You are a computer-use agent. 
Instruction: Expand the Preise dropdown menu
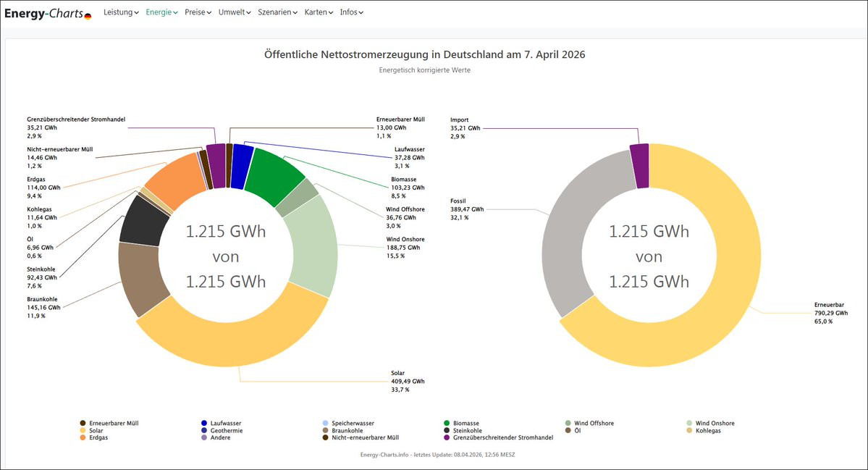198,12
